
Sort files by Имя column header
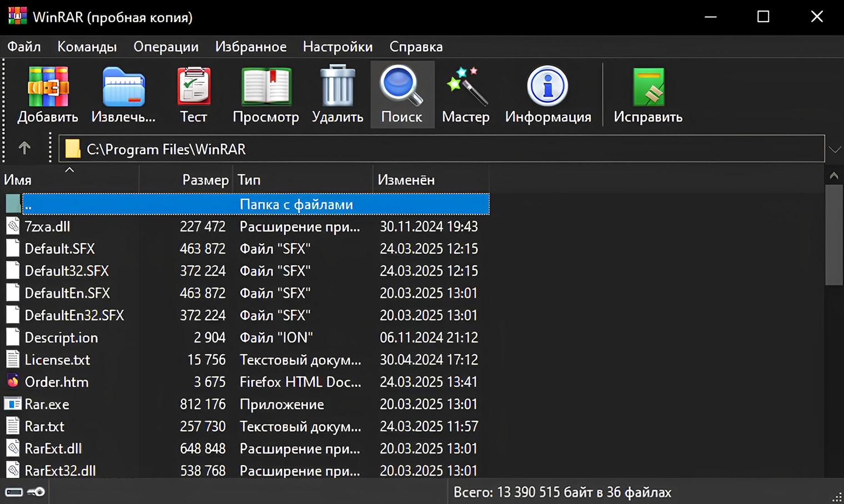(x=70, y=179)
